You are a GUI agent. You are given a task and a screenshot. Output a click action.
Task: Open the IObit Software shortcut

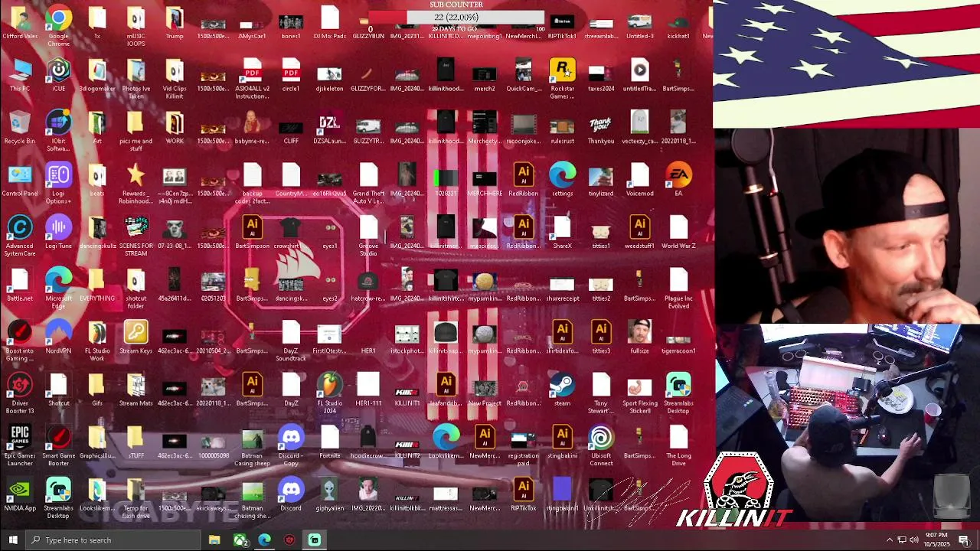coord(58,132)
